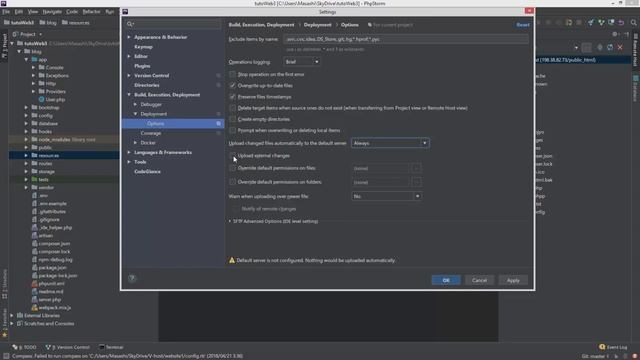Click the Project view icon in panel header
Image resolution: width=640 pixels, height=360 pixels.
pos(15,34)
